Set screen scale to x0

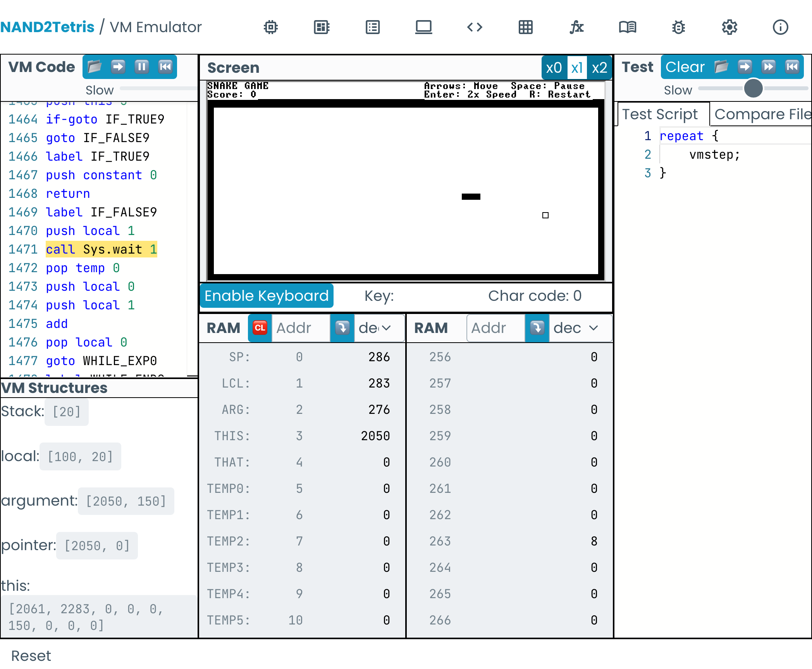pos(554,68)
